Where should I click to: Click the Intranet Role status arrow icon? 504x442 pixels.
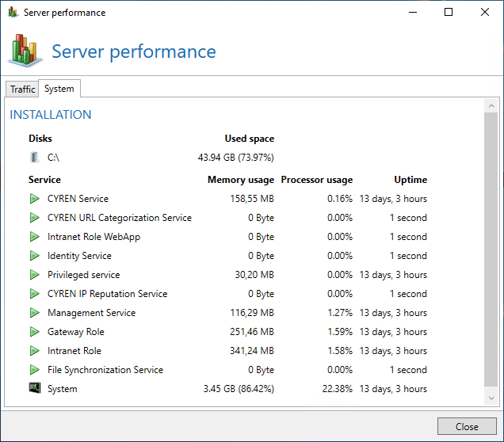click(34, 351)
